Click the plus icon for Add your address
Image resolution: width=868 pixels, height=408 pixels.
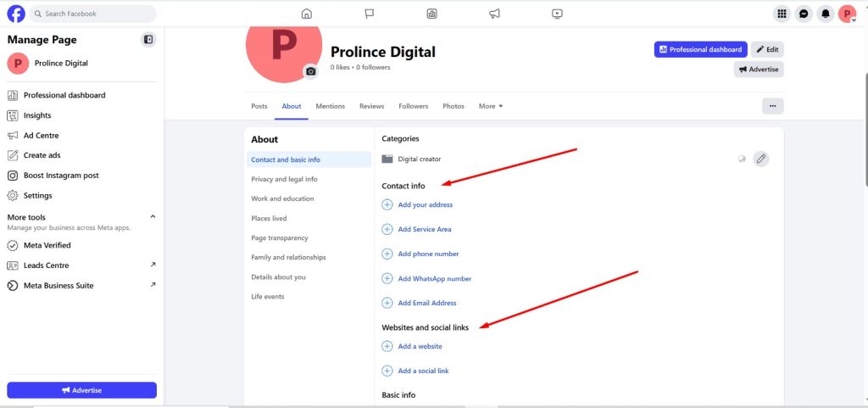(387, 204)
